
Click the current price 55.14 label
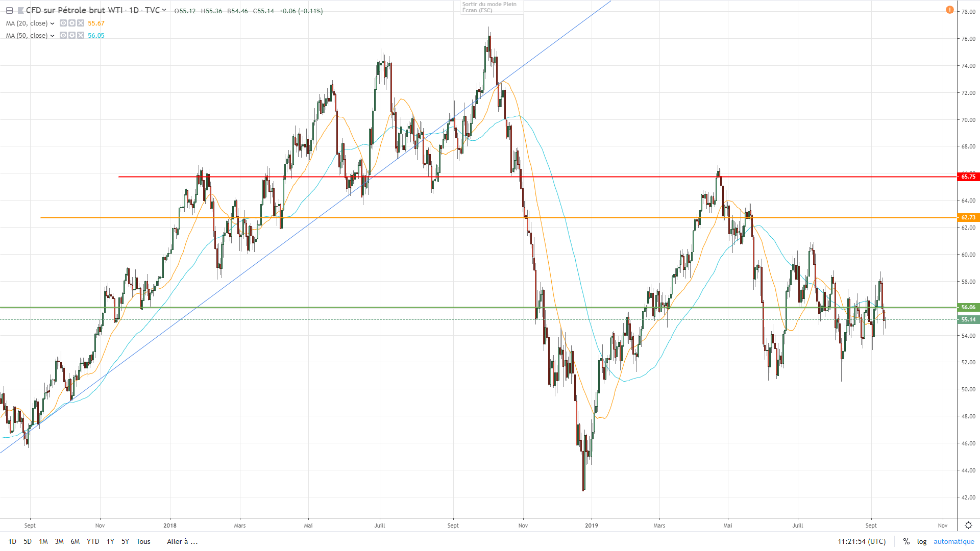pyautogui.click(x=968, y=319)
